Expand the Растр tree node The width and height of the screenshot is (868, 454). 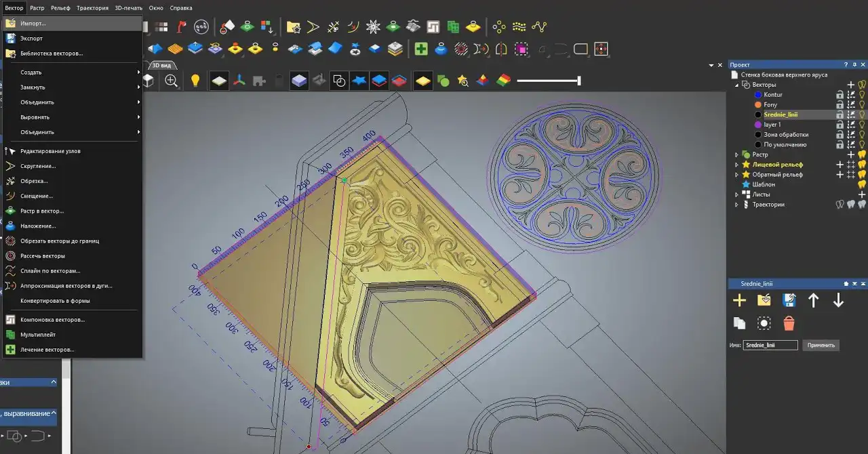click(x=736, y=154)
